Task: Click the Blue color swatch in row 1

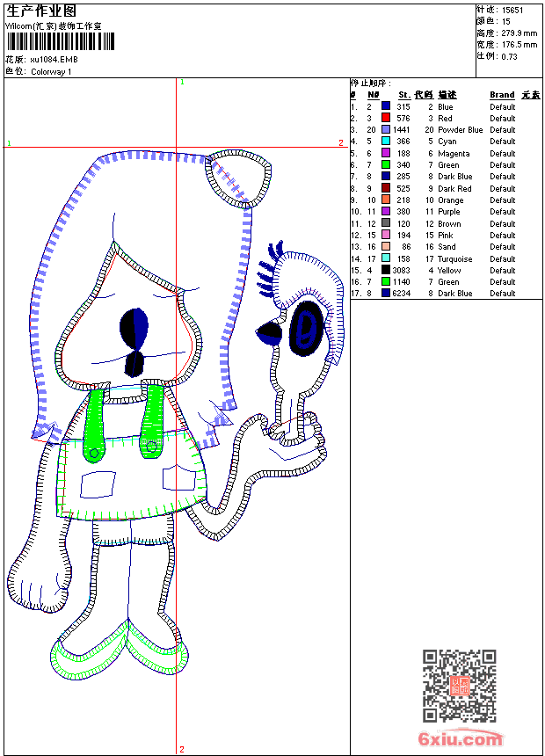Action: (x=386, y=106)
